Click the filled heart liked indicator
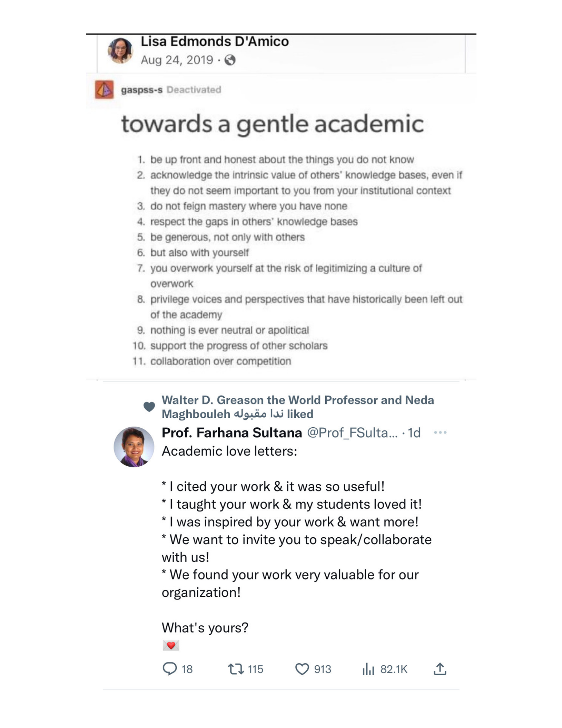The image size is (562, 728). (x=149, y=407)
